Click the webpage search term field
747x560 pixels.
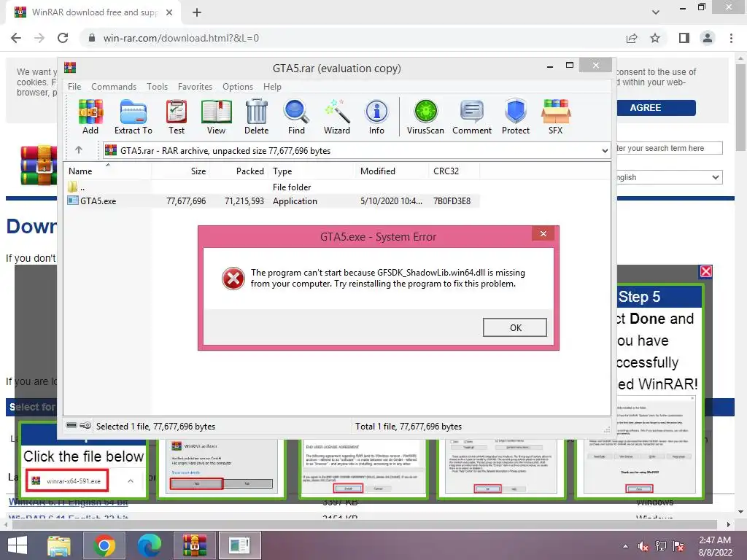(x=670, y=148)
